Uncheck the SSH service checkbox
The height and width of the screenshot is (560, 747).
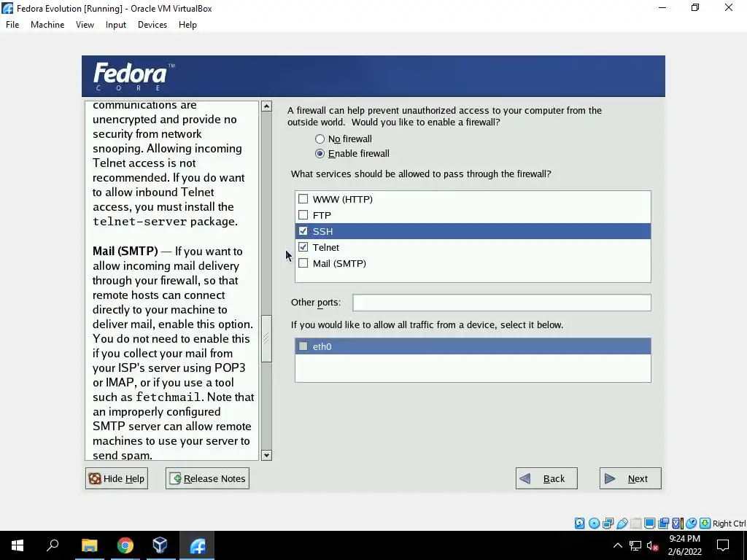[x=303, y=231]
